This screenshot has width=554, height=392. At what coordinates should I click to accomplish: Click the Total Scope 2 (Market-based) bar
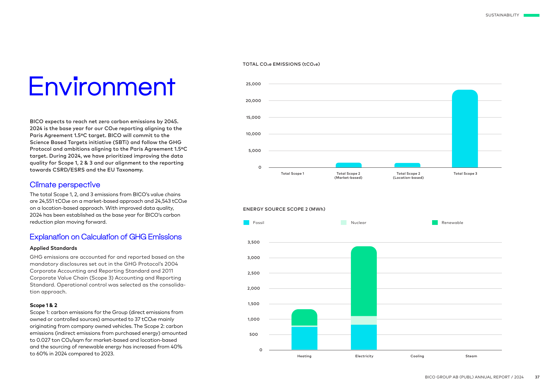coord(349,165)
